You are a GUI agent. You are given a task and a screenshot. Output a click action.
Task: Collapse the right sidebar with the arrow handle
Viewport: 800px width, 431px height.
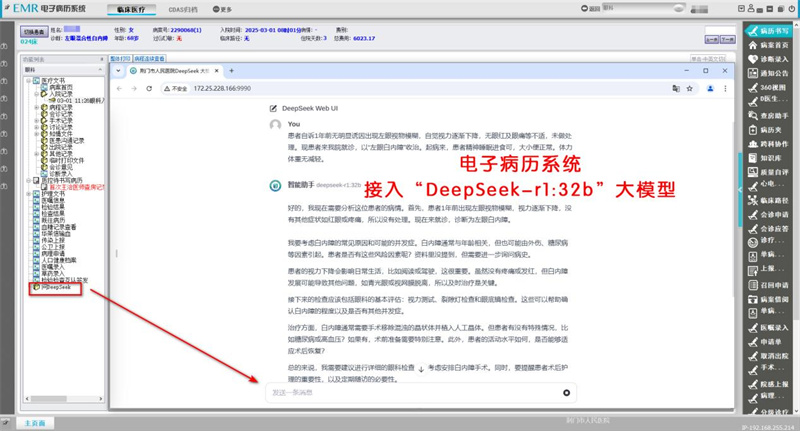740,190
